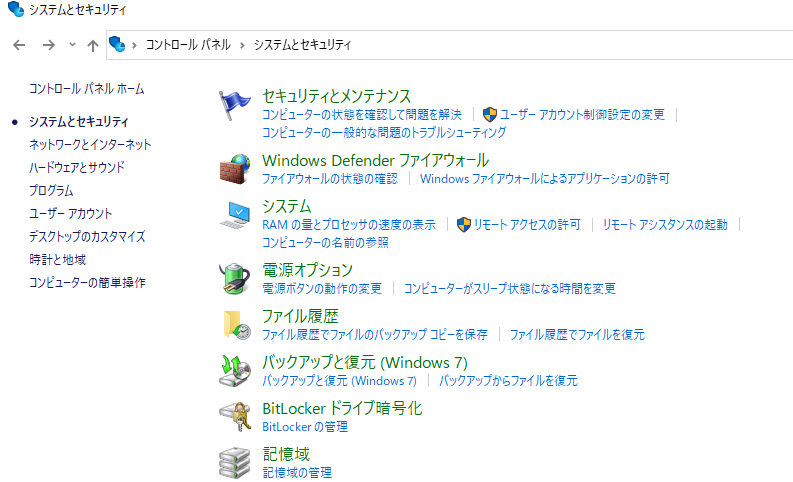793x482 pixels.
Task: Click コンピューターの一般的な問題のトラブルシューティング link
Action: click(384, 133)
